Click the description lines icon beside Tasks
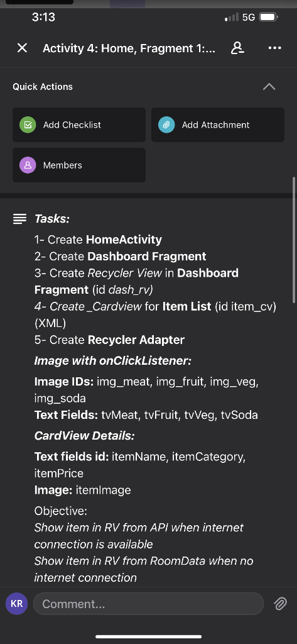 [x=19, y=219]
